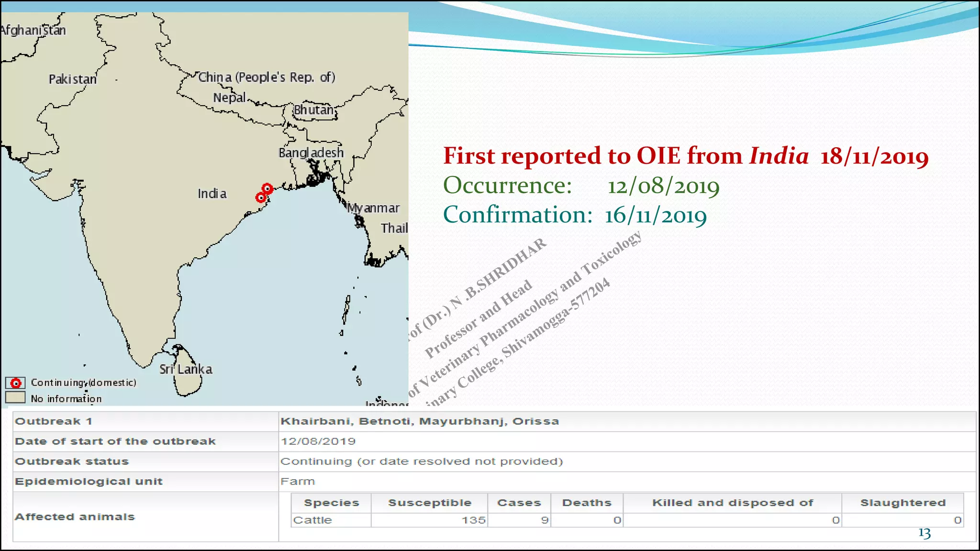The image size is (980, 551).
Task: Click the Species column header
Action: [x=331, y=503]
